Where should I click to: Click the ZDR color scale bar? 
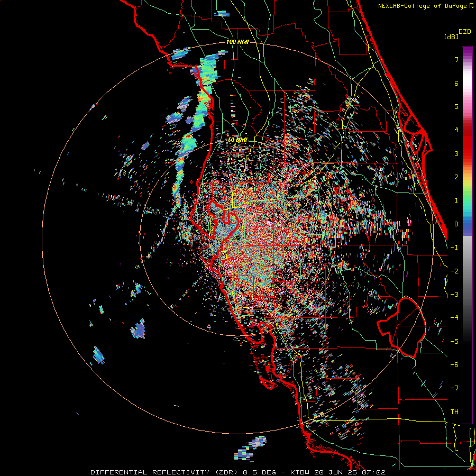click(467, 235)
